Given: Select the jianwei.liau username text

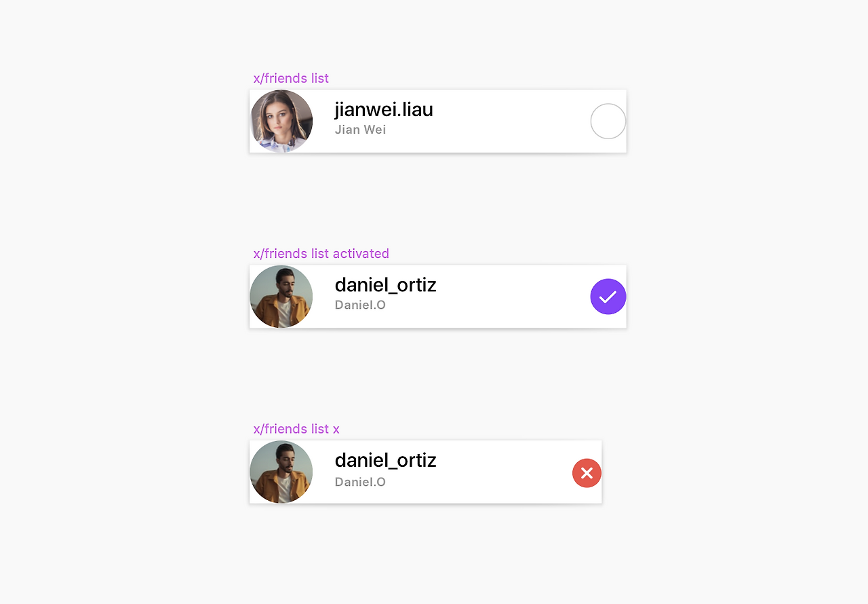Looking at the screenshot, I should pyautogui.click(x=384, y=109).
